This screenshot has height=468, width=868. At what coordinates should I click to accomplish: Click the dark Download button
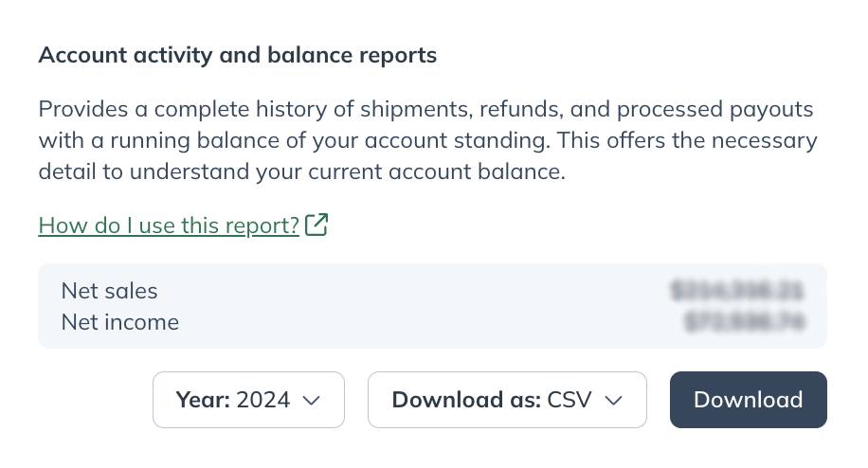749,400
